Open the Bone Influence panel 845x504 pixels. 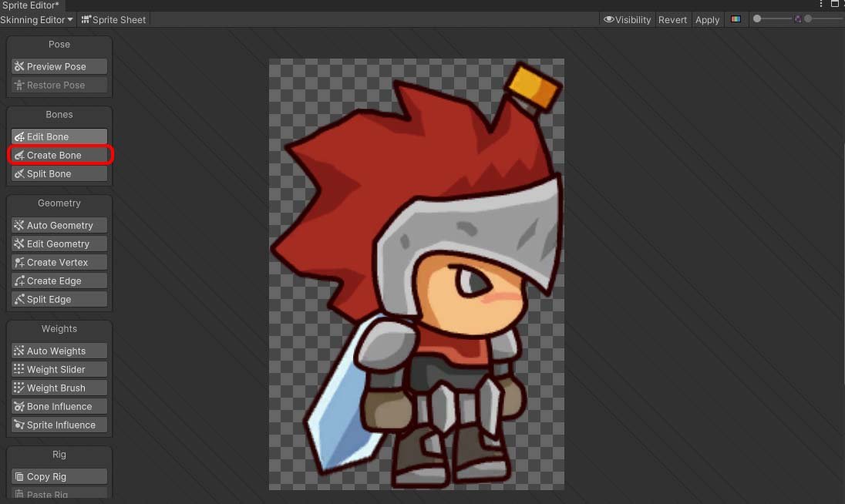coord(59,407)
